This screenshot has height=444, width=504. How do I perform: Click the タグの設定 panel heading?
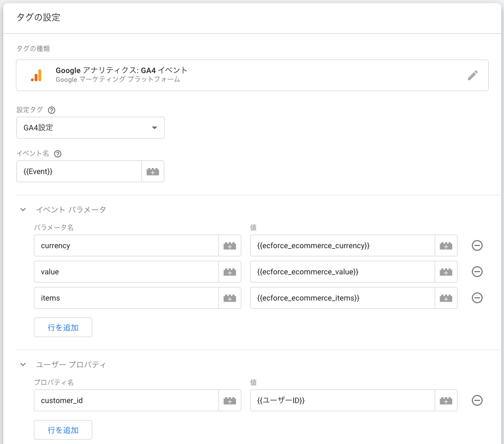[38, 17]
